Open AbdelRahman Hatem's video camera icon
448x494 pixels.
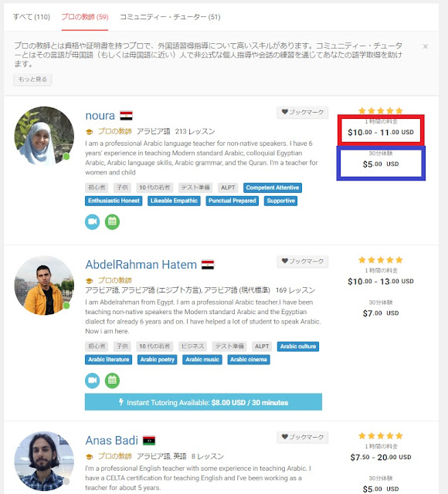[93, 381]
